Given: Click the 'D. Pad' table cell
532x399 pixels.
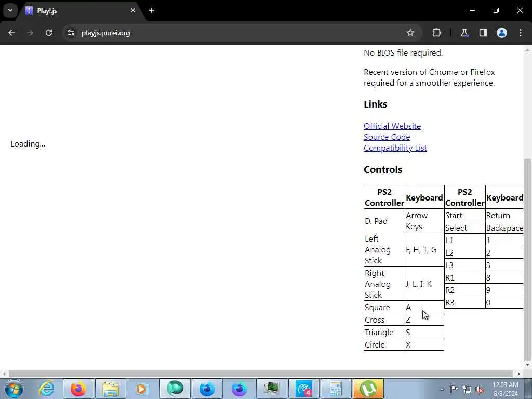Looking at the screenshot, I should pos(384,221).
